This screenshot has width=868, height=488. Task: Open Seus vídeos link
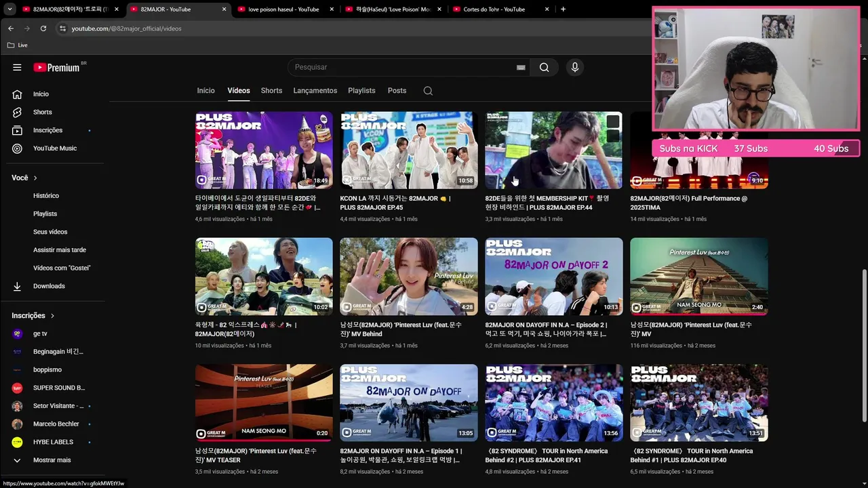[x=52, y=232]
